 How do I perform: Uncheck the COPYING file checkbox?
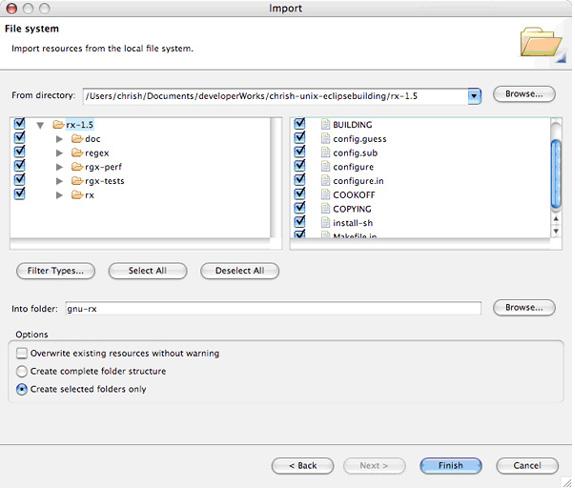click(300, 208)
